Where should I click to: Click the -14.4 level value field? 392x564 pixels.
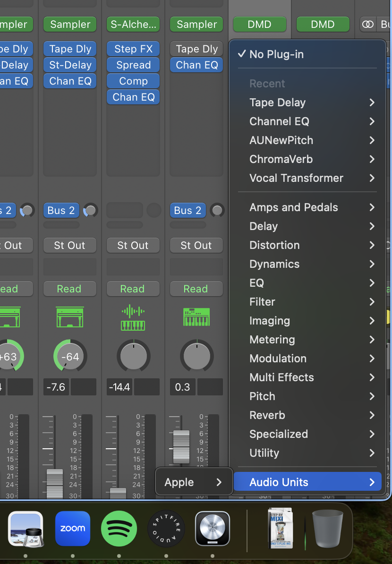pyautogui.click(x=119, y=387)
